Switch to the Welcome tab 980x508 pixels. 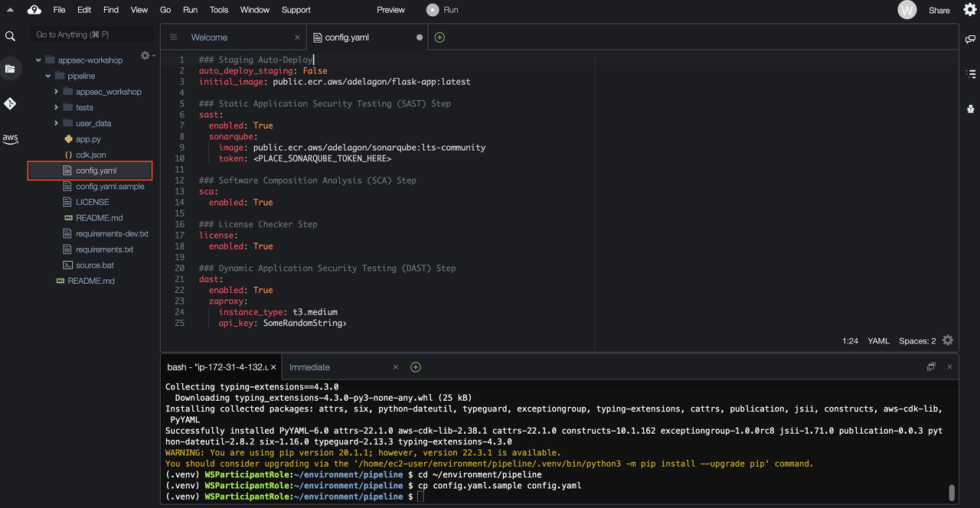click(x=209, y=37)
